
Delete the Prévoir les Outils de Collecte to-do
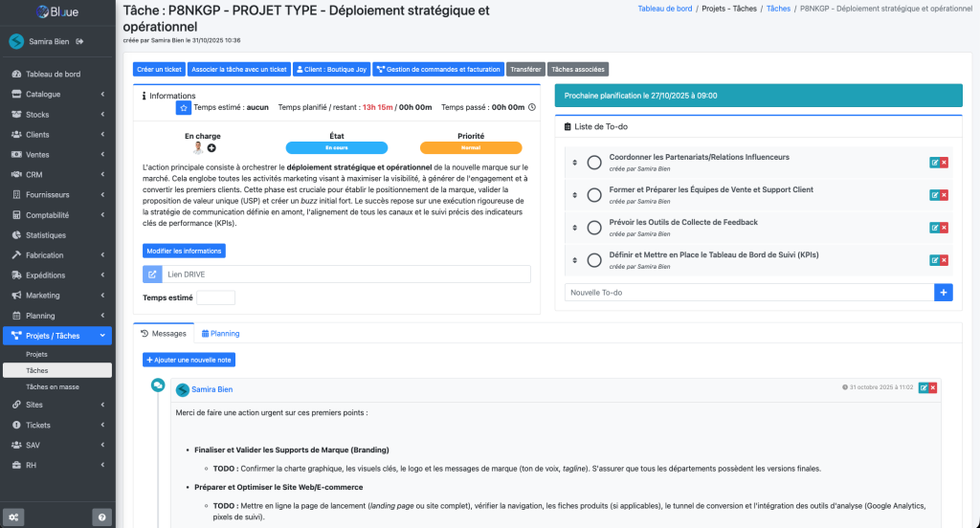coord(945,228)
